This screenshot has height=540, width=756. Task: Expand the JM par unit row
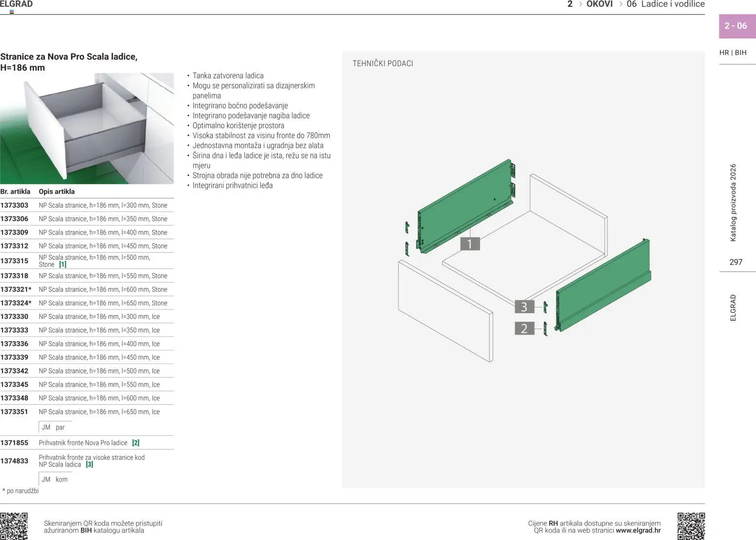[x=54, y=427]
